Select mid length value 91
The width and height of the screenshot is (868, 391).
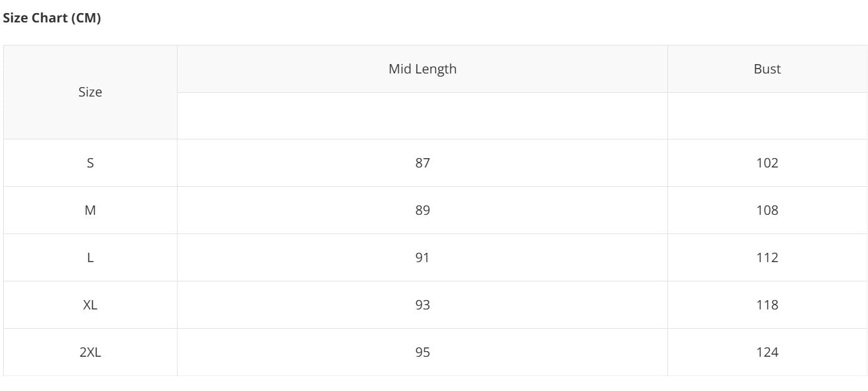(422, 258)
